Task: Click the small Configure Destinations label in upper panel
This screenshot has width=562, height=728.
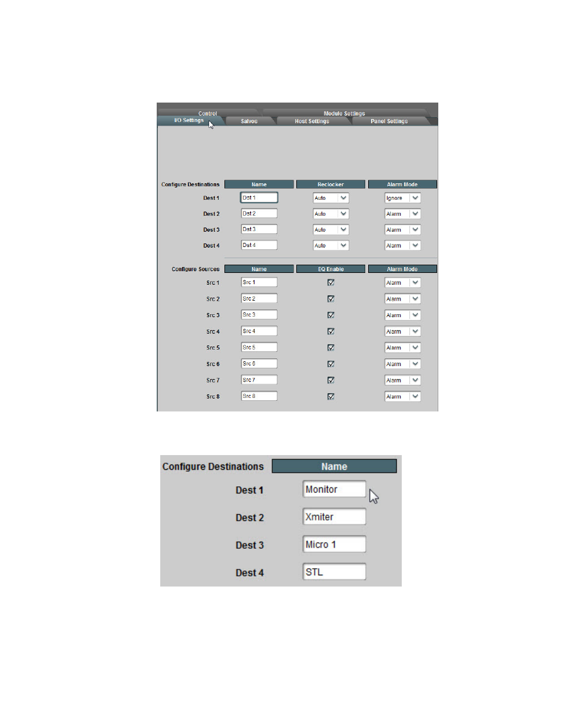Action: pos(190,185)
